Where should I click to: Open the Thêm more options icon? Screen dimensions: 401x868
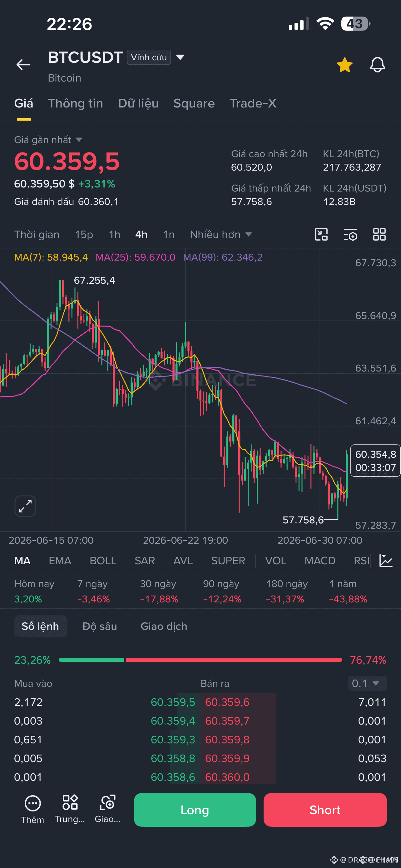click(33, 810)
